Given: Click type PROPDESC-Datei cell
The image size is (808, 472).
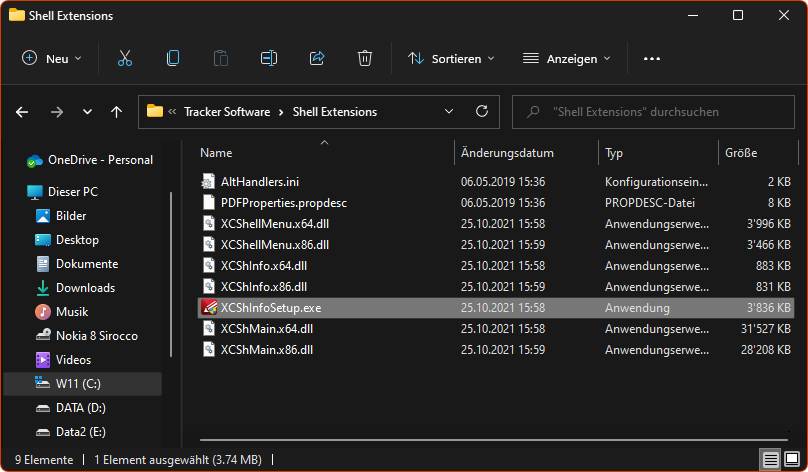Looking at the screenshot, I should point(650,203).
